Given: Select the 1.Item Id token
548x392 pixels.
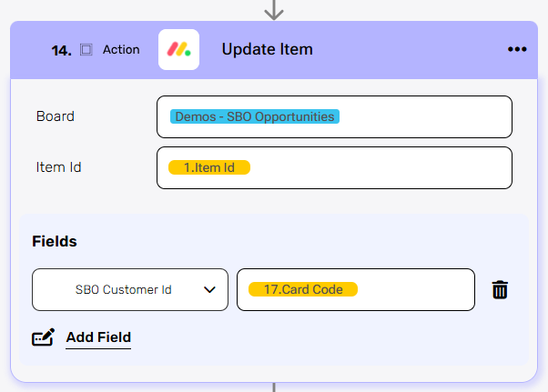Looking at the screenshot, I should tap(208, 167).
